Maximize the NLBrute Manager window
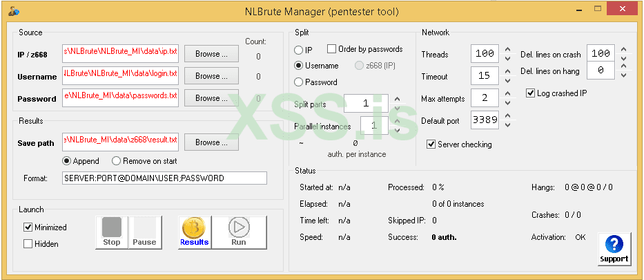The height and width of the screenshot is (280, 644). point(598,8)
